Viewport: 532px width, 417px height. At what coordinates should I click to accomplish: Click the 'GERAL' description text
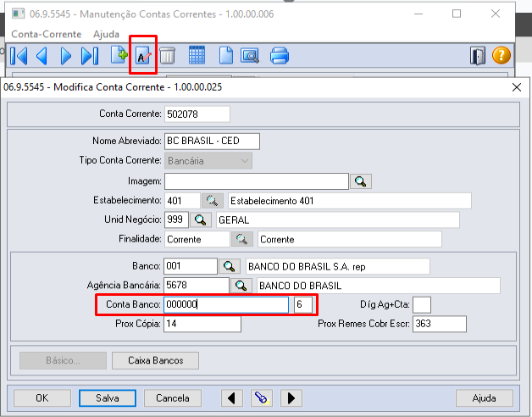(x=234, y=220)
